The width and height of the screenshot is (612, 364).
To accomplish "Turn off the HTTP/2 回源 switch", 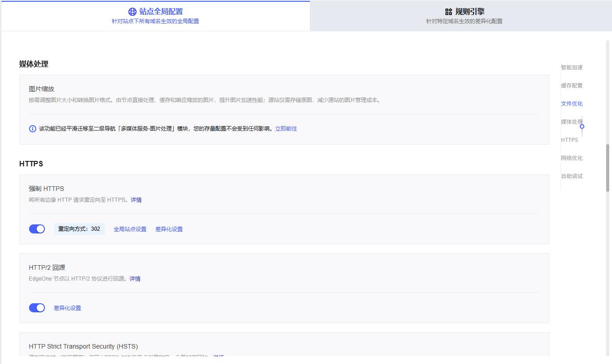I will 37,308.
